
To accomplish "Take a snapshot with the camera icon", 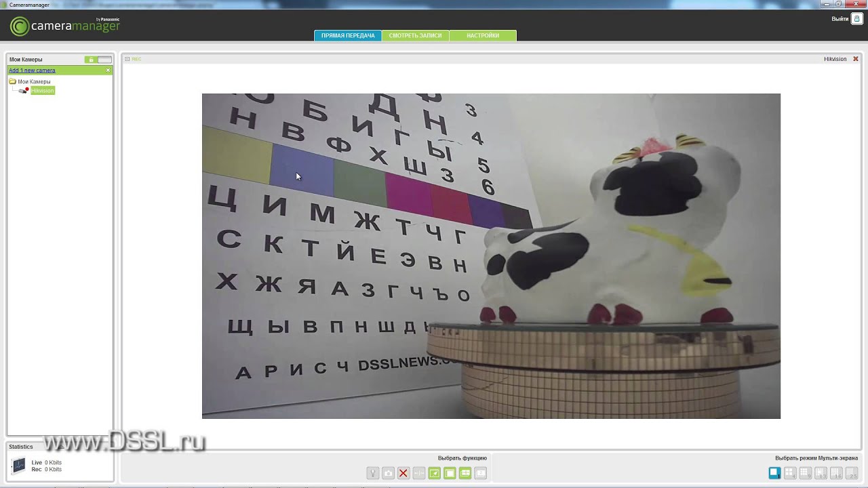I will click(x=388, y=473).
